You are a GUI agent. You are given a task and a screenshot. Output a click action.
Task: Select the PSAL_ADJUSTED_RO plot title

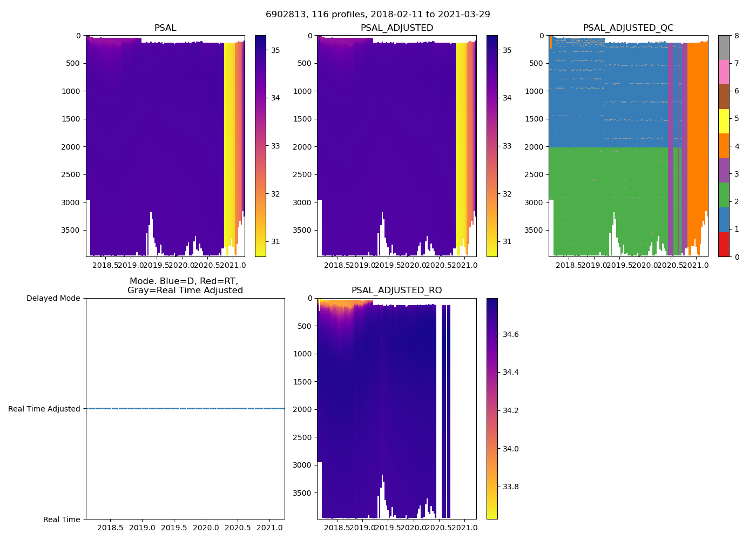point(396,291)
